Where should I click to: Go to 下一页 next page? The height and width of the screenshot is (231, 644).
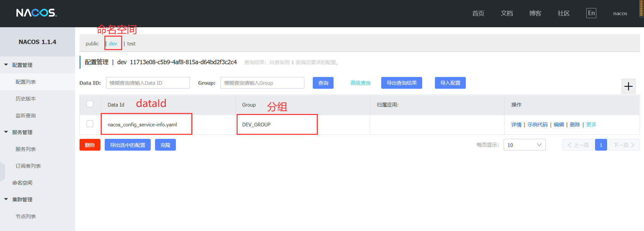click(624, 145)
